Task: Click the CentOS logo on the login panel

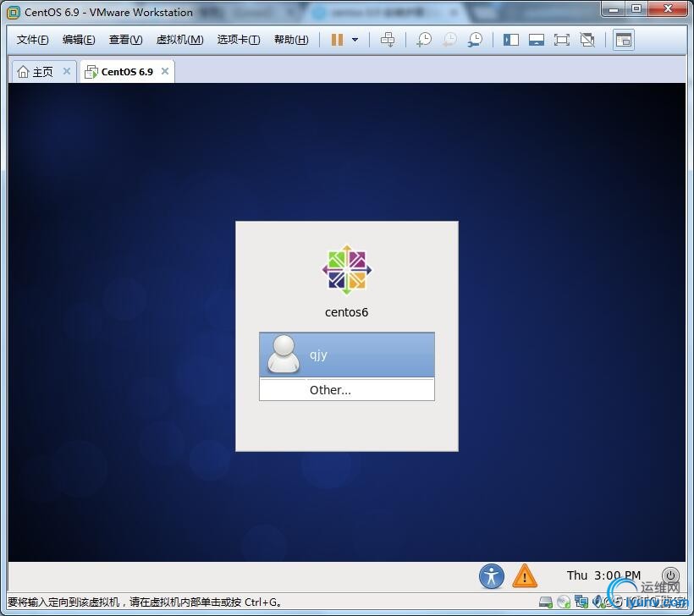Action: 347,270
